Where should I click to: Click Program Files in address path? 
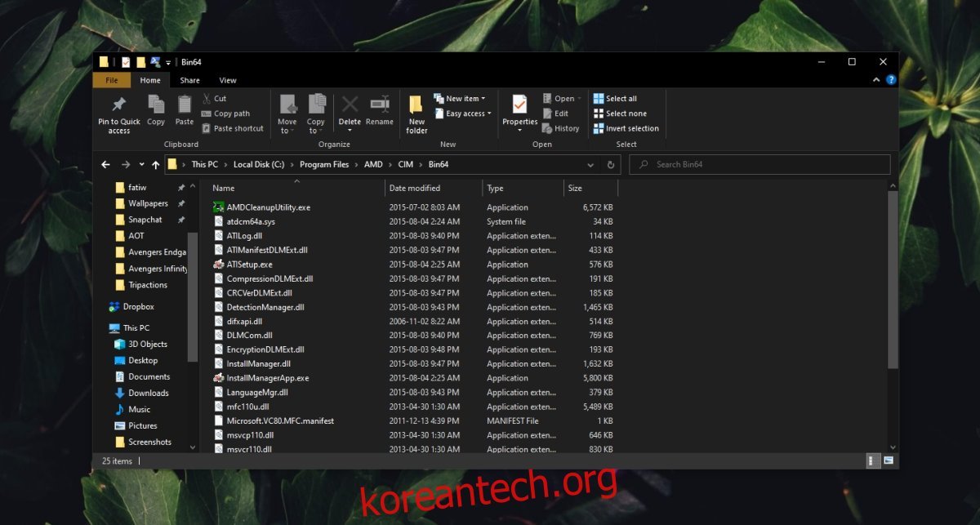[324, 164]
